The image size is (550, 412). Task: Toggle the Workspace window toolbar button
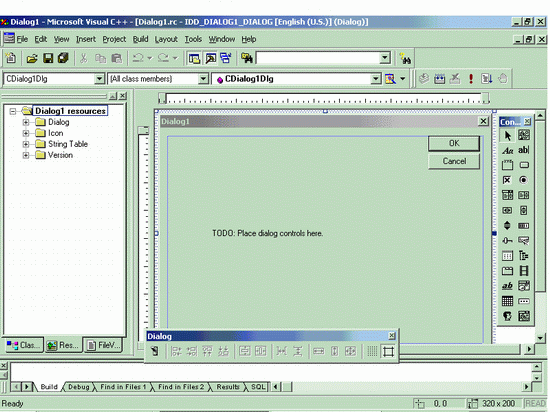point(194,58)
